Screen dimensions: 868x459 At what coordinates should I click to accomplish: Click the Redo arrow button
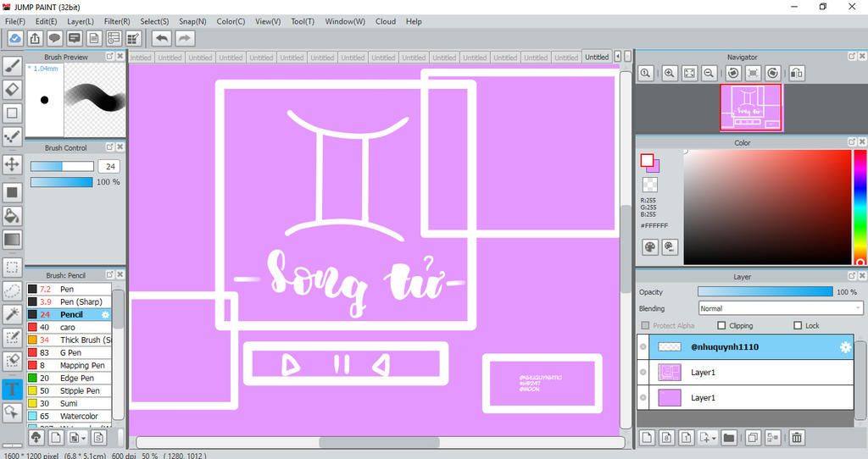point(185,38)
